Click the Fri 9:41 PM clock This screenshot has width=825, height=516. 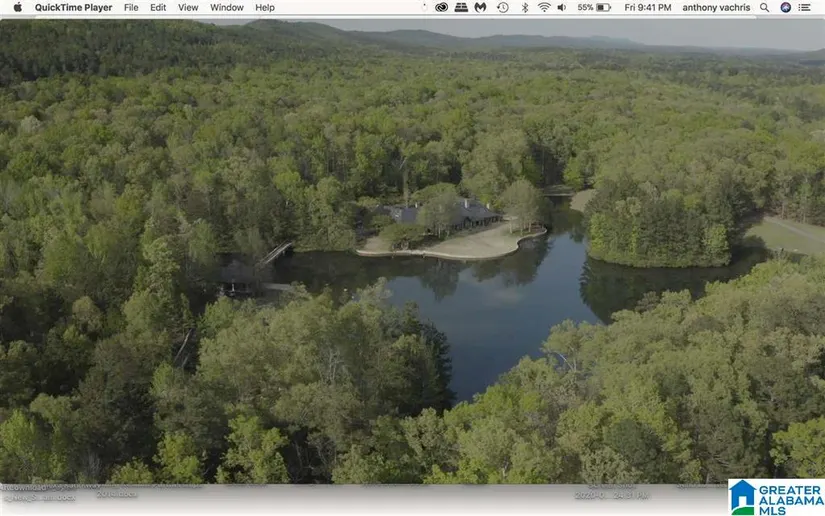click(647, 7)
